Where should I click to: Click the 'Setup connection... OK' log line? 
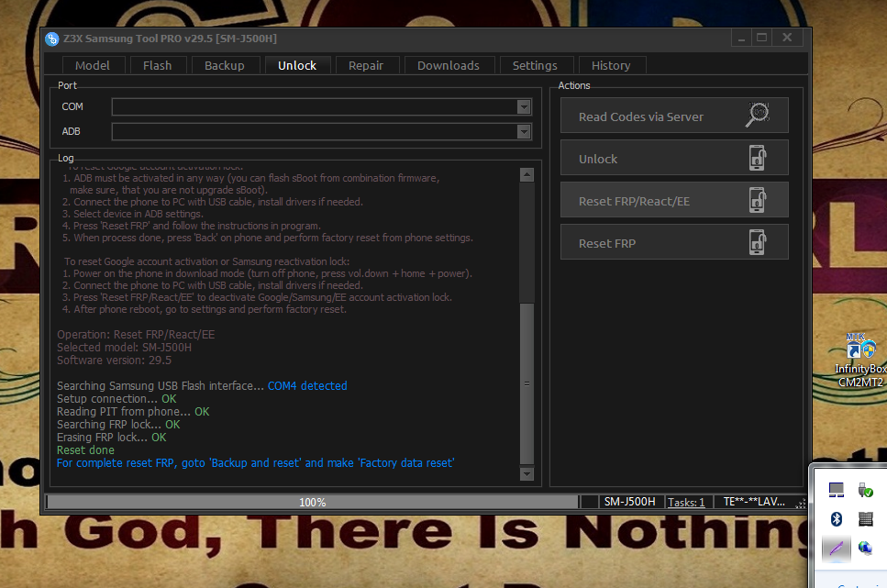pyautogui.click(x=116, y=399)
